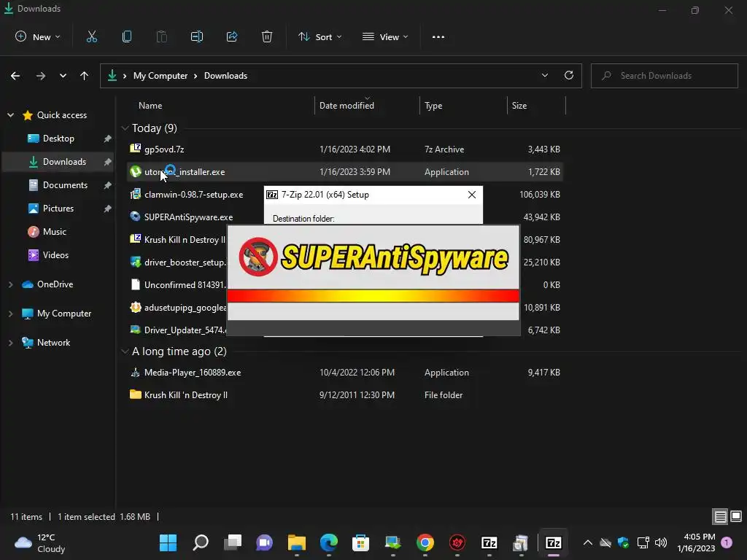Sort by Name column header
The height and width of the screenshot is (560, 747).
pyautogui.click(x=150, y=106)
